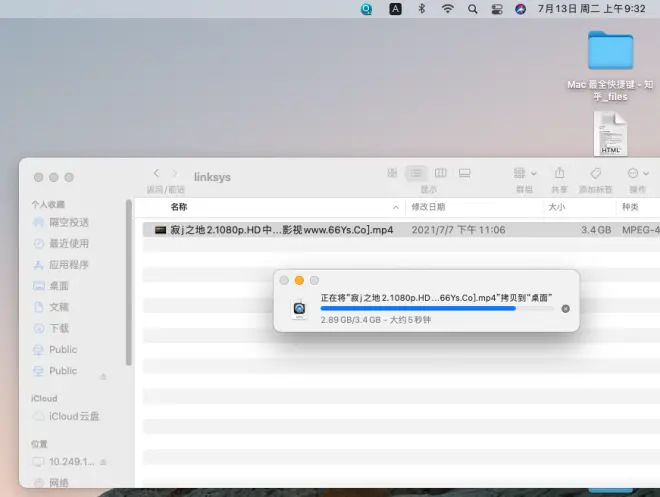
Task: Open Control Center in the menu bar
Action: pyautogui.click(x=497, y=9)
